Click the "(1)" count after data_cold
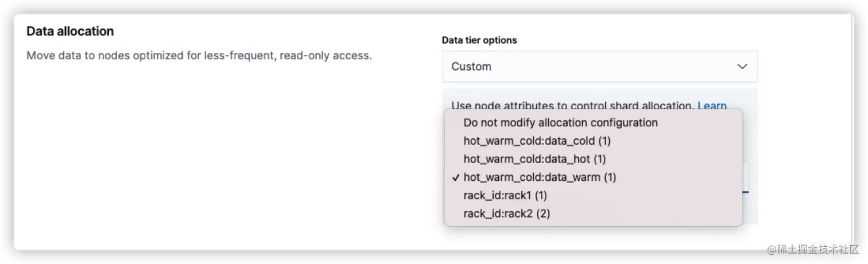The image size is (868, 264). point(604,141)
